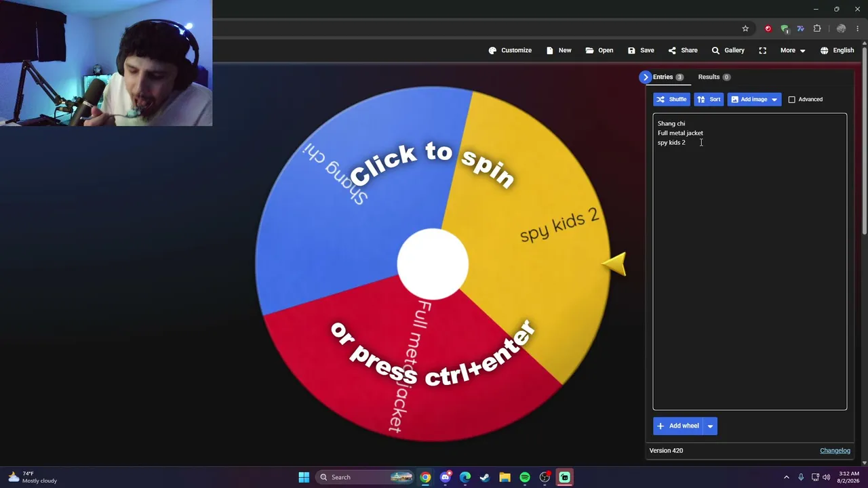Open the Gallery of wheels
This screenshot has height=488, width=868.
(x=728, y=50)
